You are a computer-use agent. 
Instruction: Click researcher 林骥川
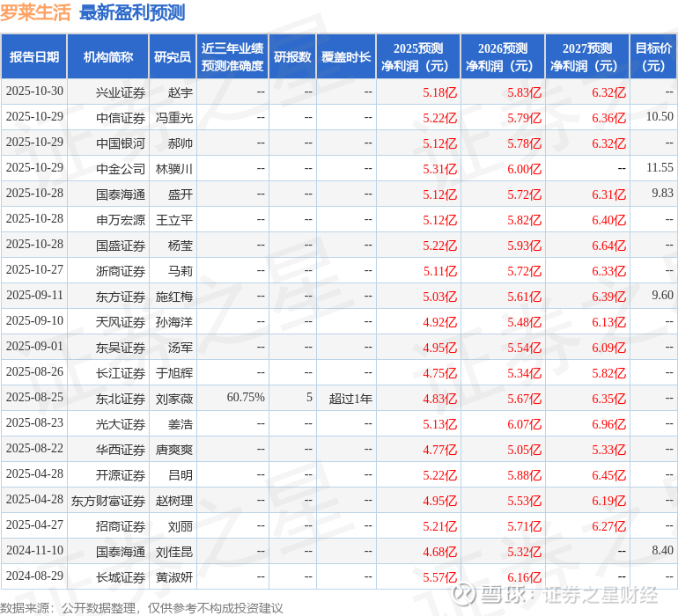[174, 169]
